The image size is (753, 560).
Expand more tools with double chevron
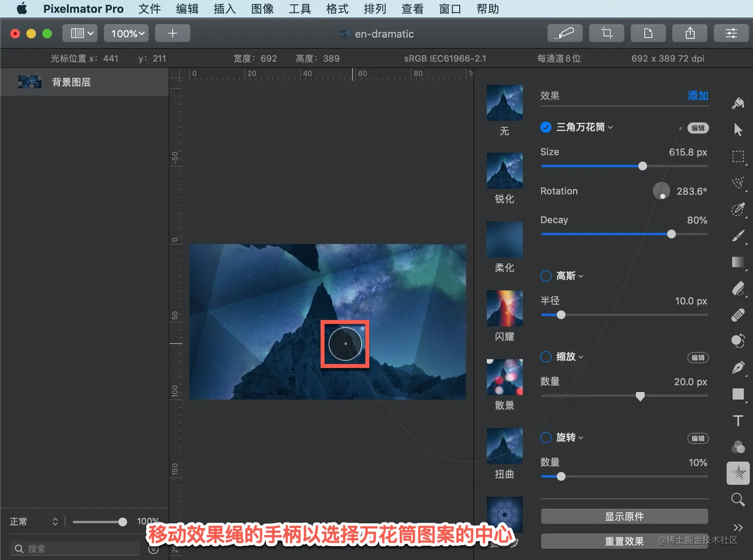click(x=738, y=527)
